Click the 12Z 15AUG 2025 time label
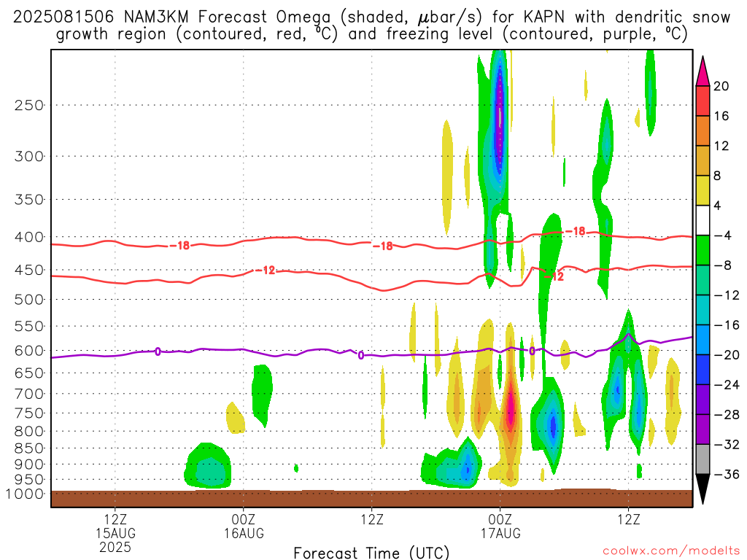The image size is (747, 560). tap(115, 533)
